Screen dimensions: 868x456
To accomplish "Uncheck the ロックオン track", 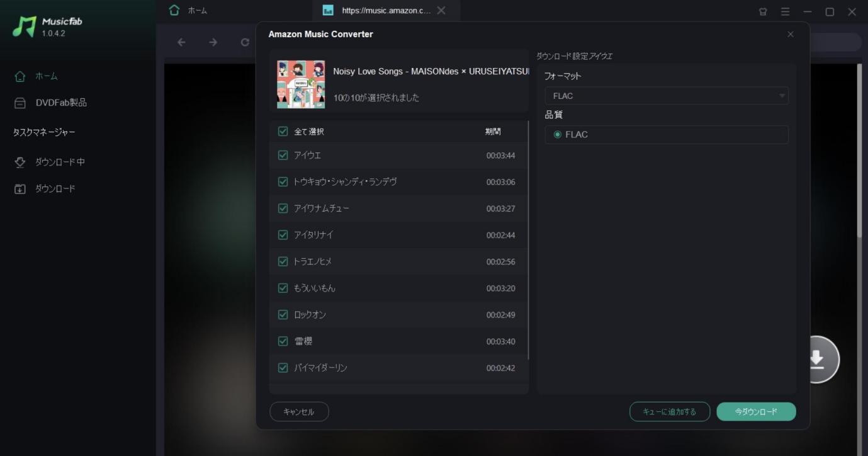I will [x=283, y=314].
